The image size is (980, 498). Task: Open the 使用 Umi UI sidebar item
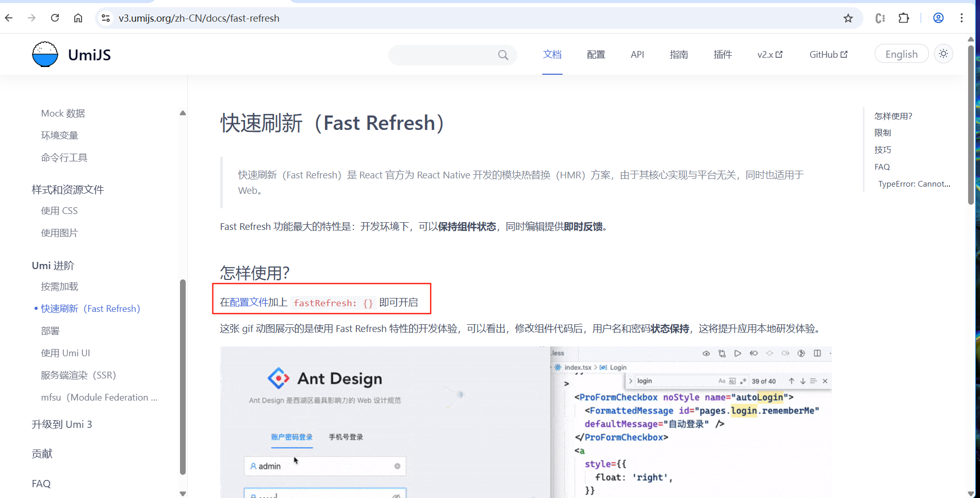point(66,353)
